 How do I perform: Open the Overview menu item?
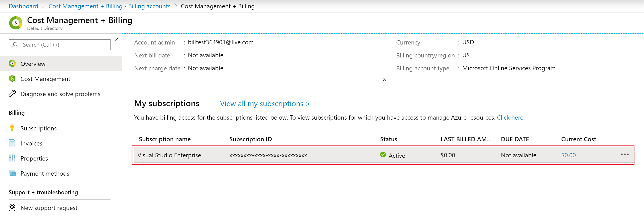[61, 64]
